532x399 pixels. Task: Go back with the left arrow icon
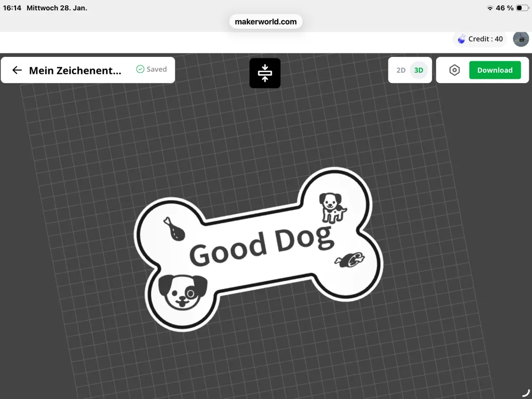click(17, 70)
